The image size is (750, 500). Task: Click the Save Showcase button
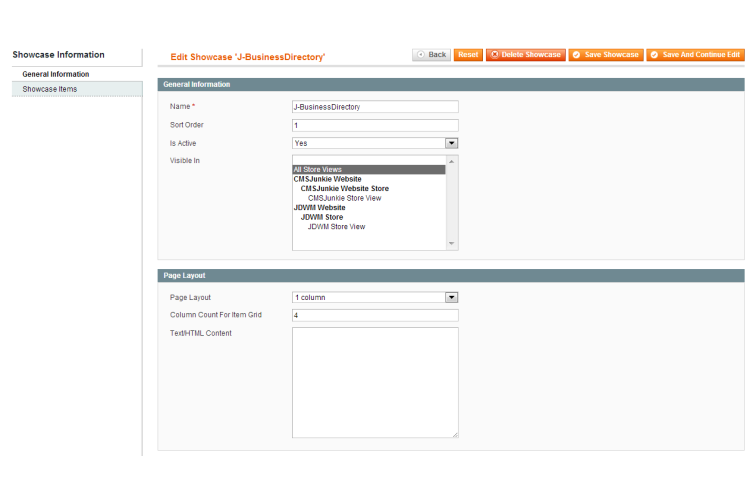click(x=606, y=55)
